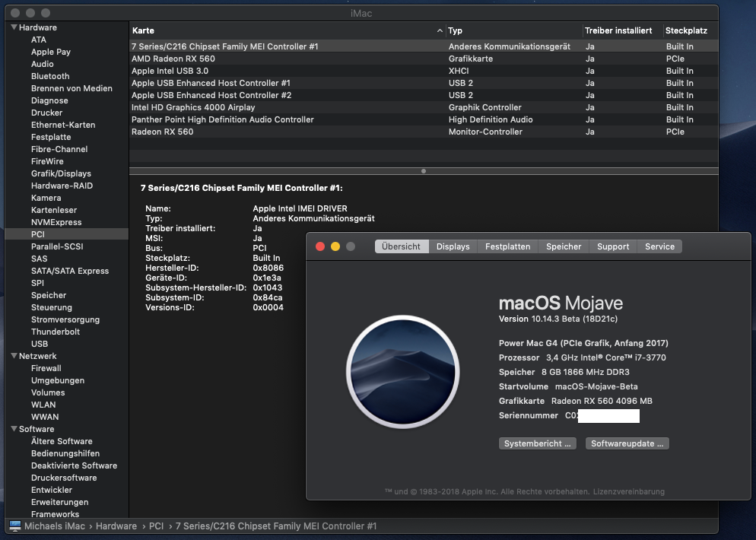
Task: Switch to the Displays tab
Action: click(453, 246)
